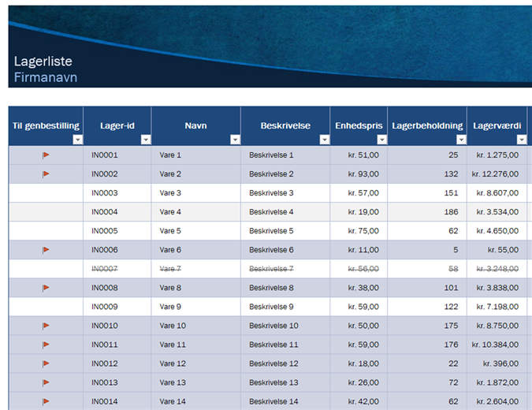Screen dimensions: 532x410
Task: Click the Lagerværdi cell showing kr. 12.276,00
Action: (x=495, y=174)
